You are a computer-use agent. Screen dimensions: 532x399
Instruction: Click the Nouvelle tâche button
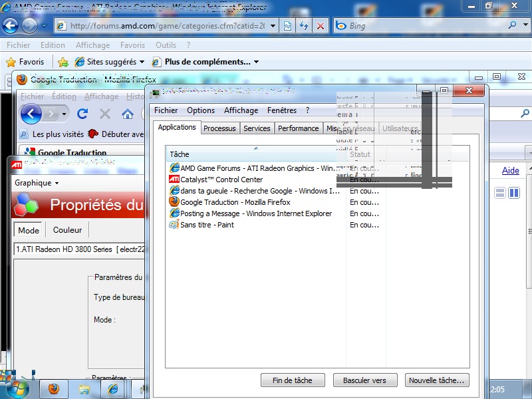(437, 380)
